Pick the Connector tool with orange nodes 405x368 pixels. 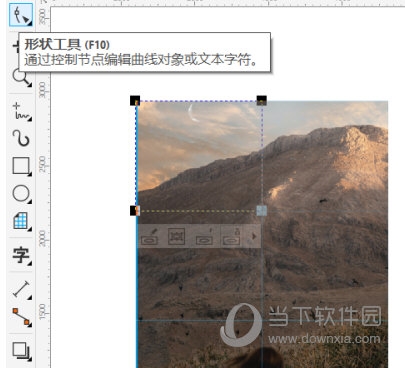[x=22, y=317]
